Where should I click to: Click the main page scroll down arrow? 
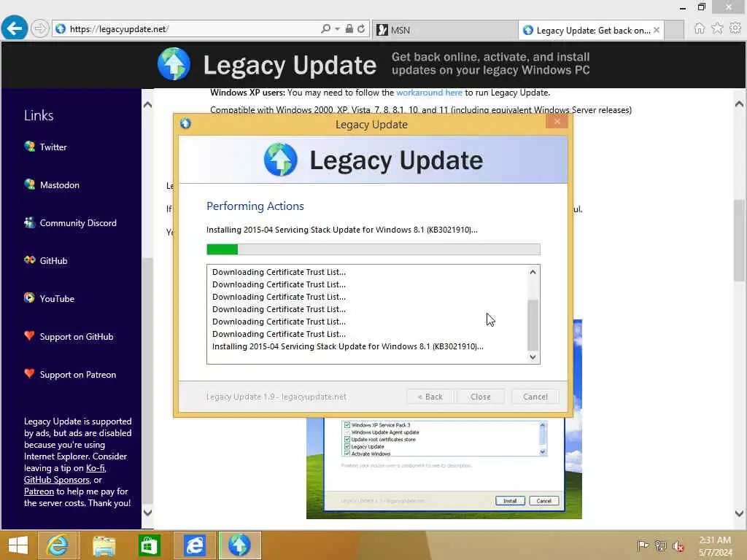point(739,513)
